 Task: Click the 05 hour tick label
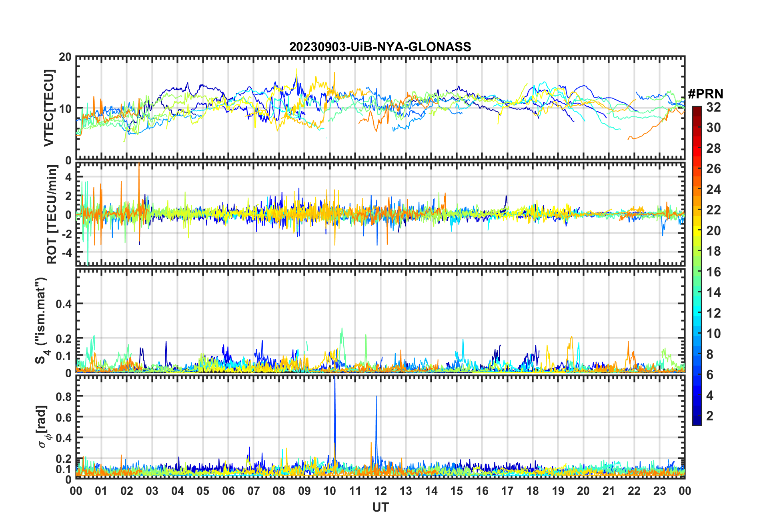click(203, 491)
